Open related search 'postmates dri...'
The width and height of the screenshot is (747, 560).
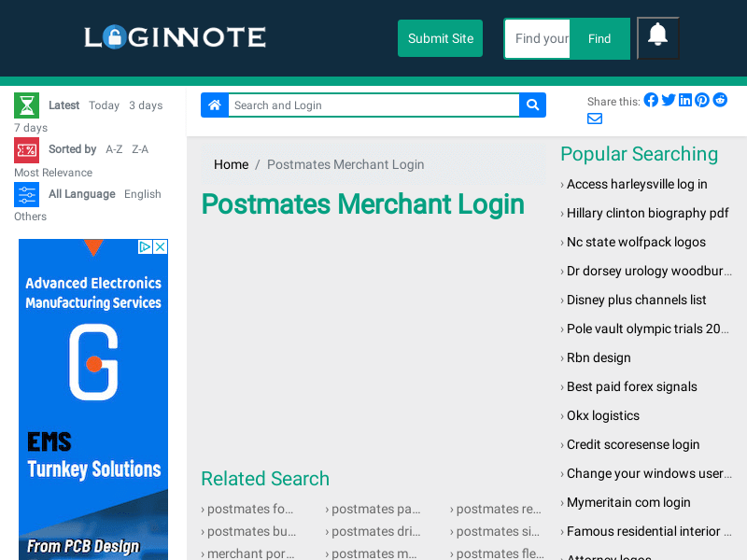[376, 531]
